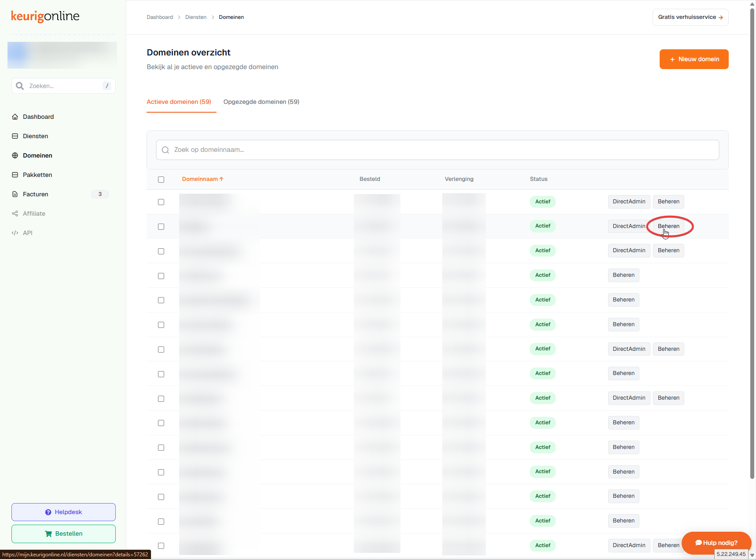
Task: Go to Diensten in the breadcrumb
Action: 196,17
